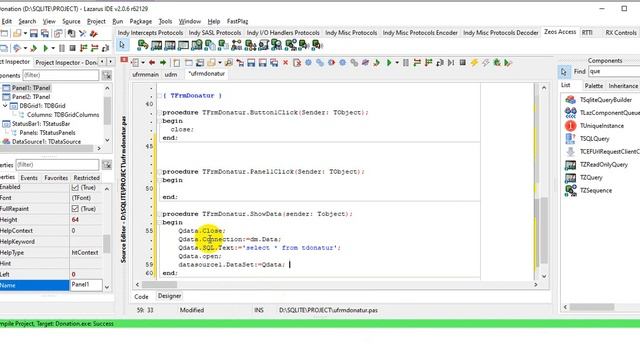
Task: Open the Inheritance tab in Components panel
Action: coord(623,86)
